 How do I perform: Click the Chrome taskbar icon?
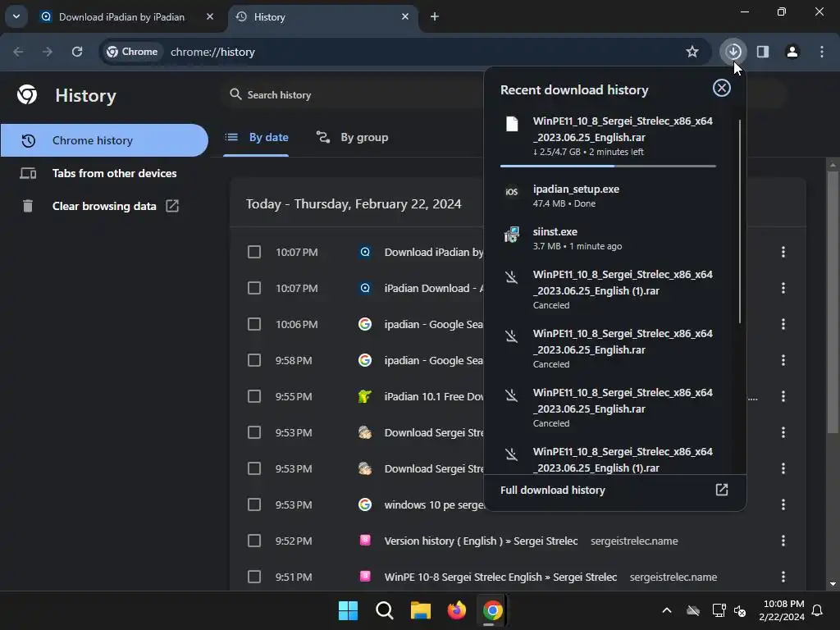pyautogui.click(x=492, y=610)
